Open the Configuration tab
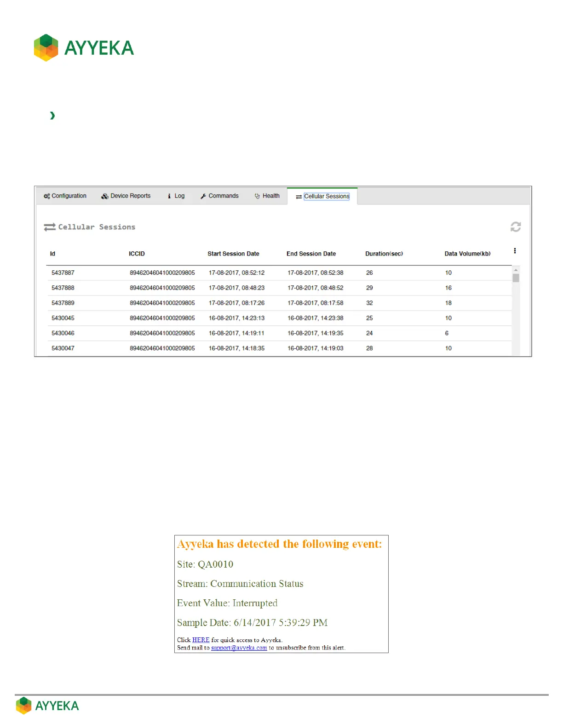 [x=65, y=196]
